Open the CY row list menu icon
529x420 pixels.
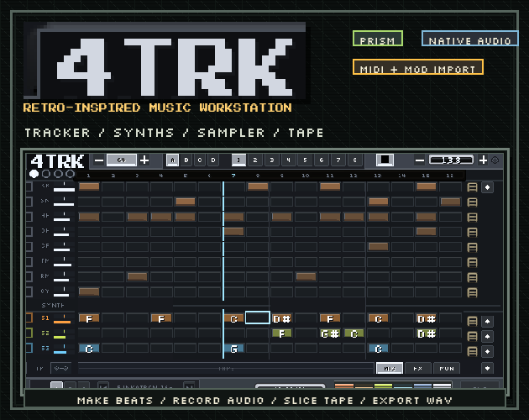[x=472, y=292]
